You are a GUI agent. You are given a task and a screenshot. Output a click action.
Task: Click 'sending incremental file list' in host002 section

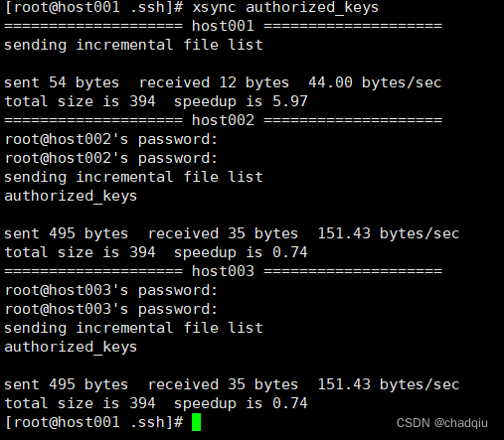click(x=133, y=177)
